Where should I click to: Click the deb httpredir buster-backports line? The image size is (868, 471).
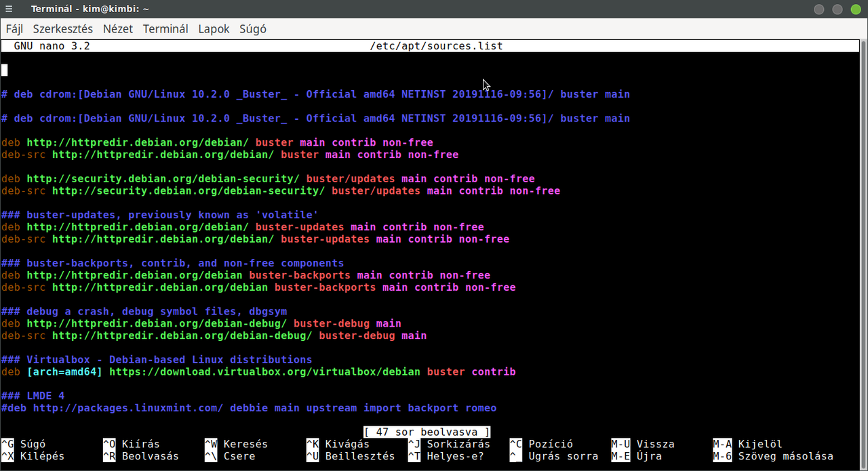(x=245, y=275)
